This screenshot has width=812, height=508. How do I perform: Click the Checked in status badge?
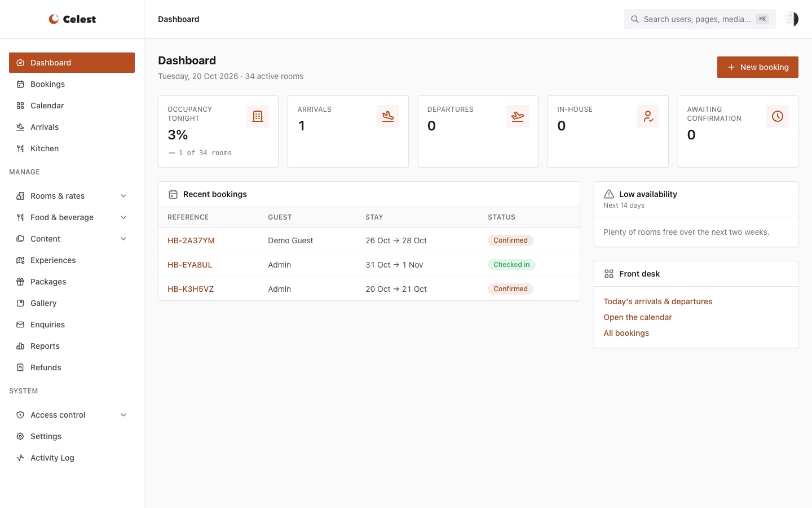tap(511, 265)
